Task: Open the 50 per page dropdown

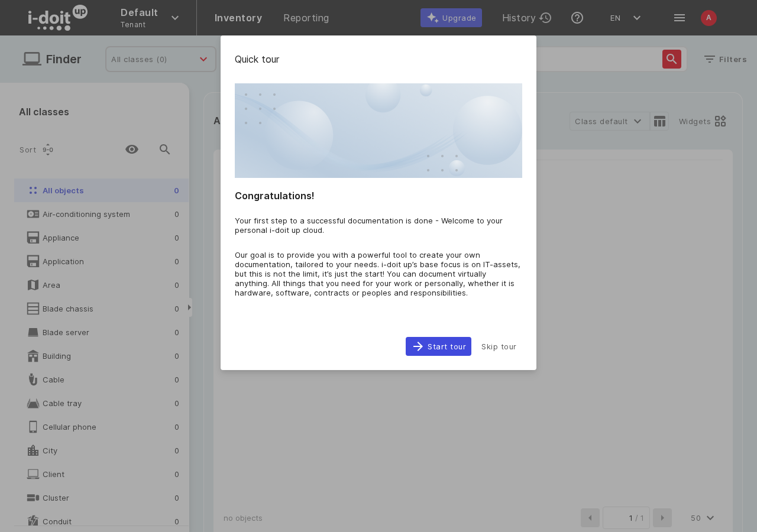Action: click(x=702, y=518)
